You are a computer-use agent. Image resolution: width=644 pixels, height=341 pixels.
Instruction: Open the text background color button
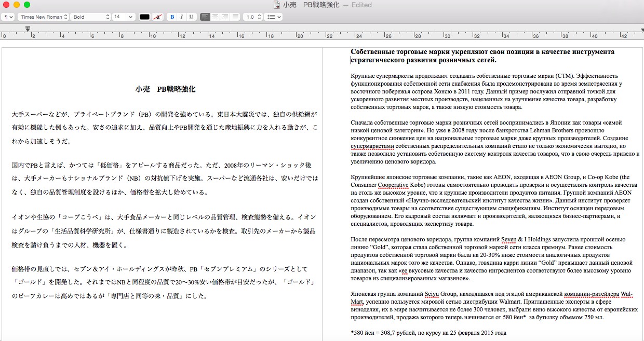(x=158, y=17)
